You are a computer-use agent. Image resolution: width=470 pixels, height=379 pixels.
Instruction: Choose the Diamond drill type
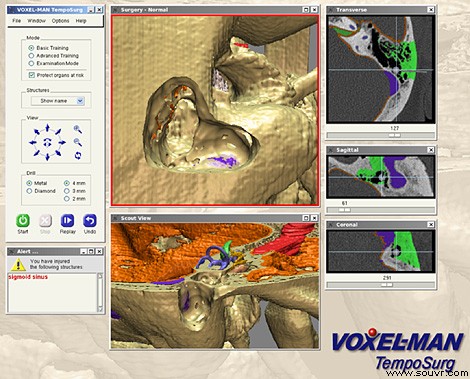[x=29, y=191]
